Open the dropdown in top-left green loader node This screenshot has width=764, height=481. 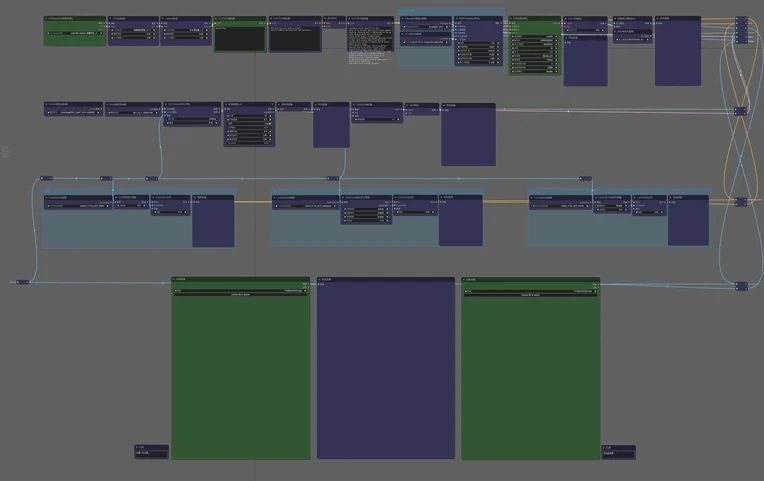[75, 32]
